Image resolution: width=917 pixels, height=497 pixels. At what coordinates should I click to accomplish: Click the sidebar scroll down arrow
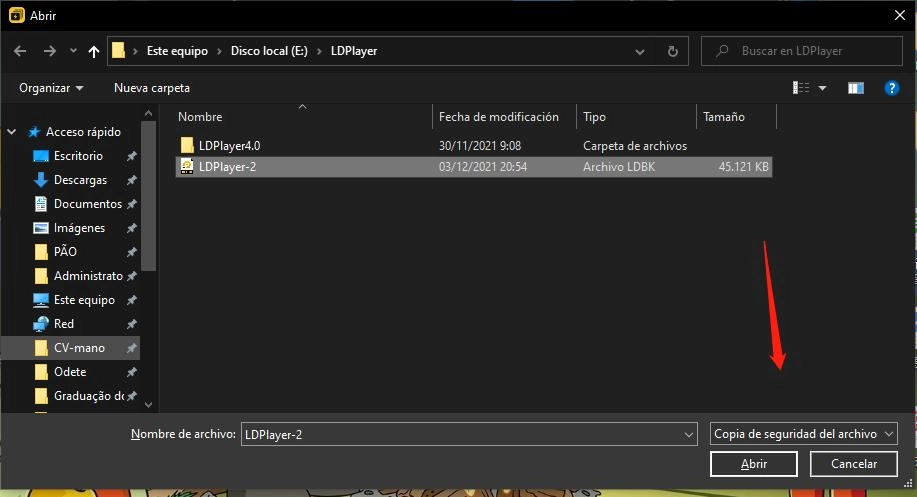[149, 405]
